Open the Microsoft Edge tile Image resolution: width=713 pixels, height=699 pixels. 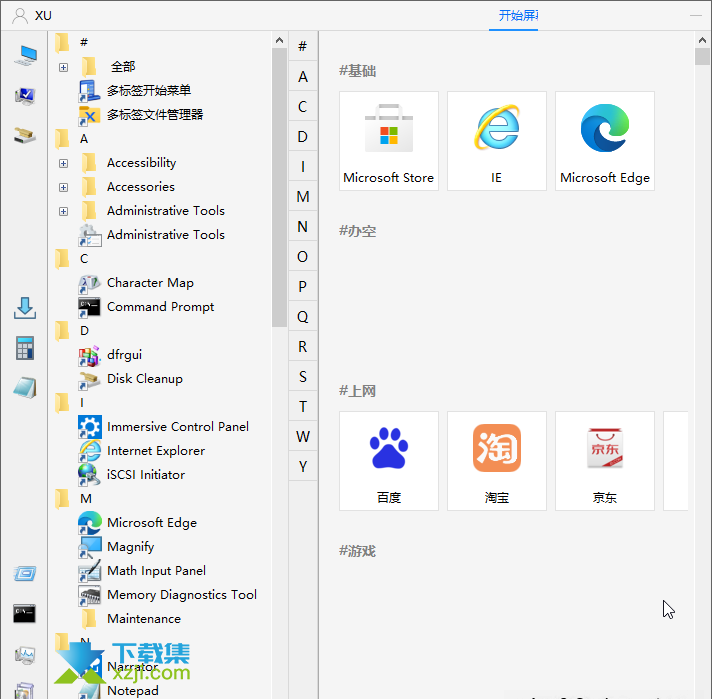605,141
